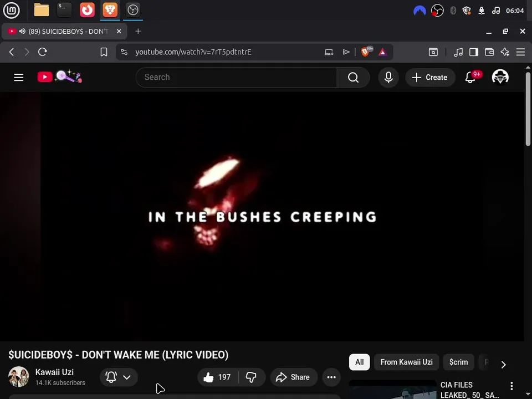
Task: Open the YouTube guide hamburger menu
Action: [19, 78]
